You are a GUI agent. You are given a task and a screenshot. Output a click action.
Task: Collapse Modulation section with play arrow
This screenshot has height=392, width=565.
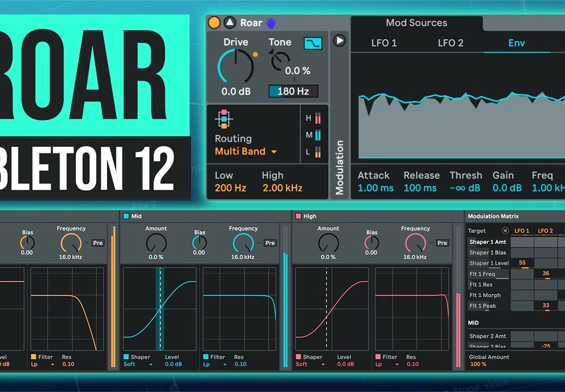coord(339,40)
